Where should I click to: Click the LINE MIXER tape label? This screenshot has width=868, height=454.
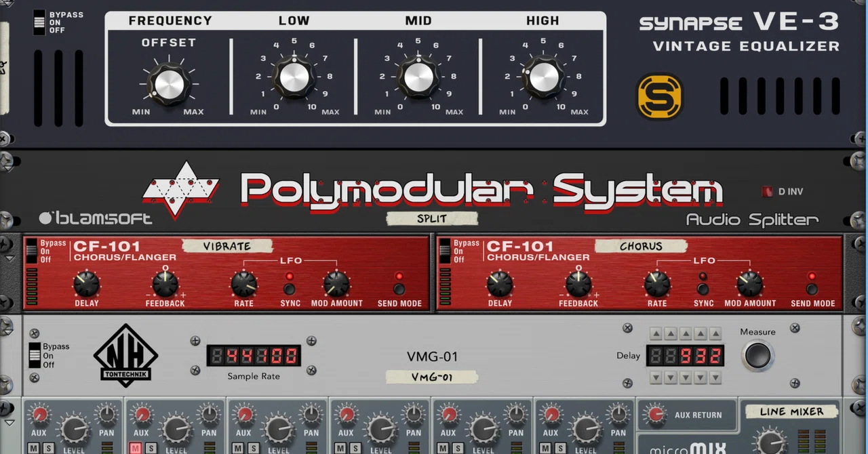click(x=792, y=411)
